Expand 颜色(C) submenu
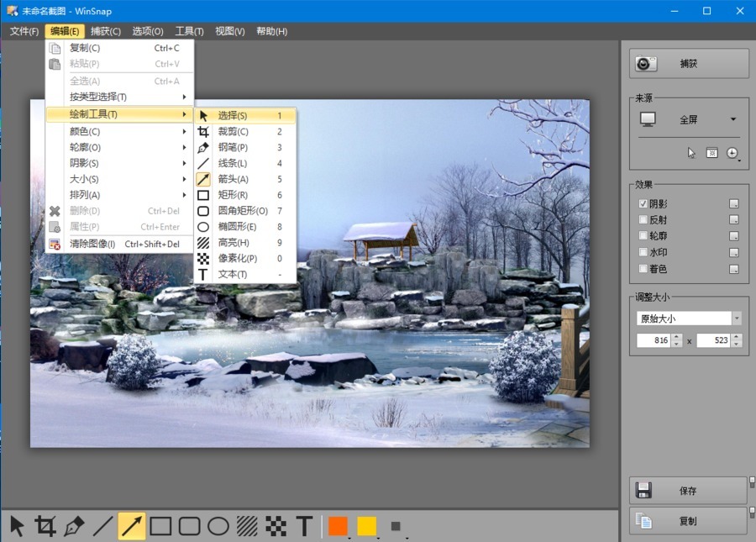 coord(120,131)
